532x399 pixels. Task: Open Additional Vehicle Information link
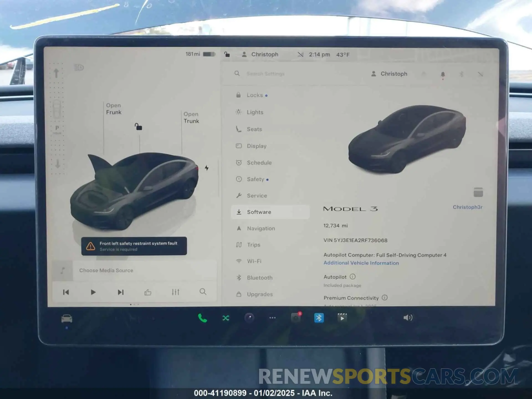coord(361,263)
